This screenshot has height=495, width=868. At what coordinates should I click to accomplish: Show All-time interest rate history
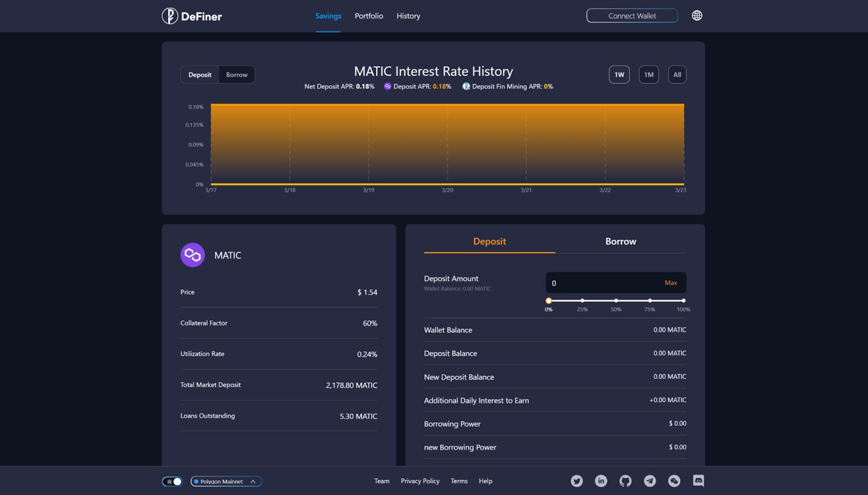tap(677, 75)
